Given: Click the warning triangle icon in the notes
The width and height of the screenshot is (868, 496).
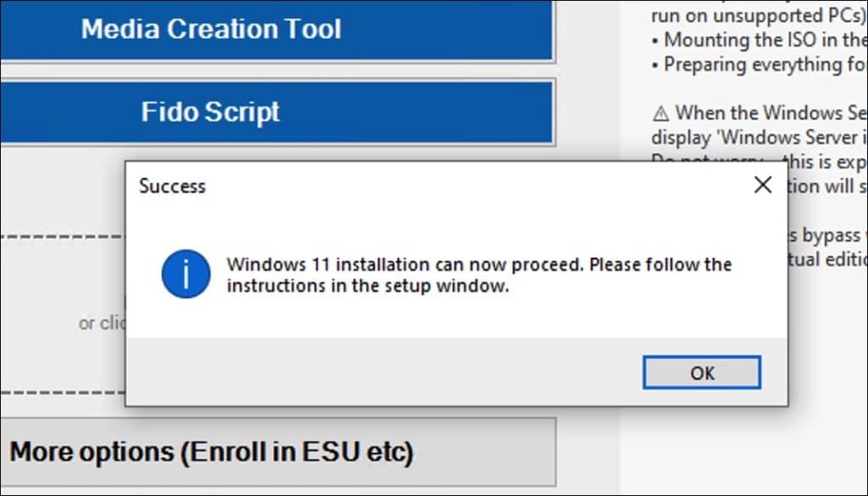Looking at the screenshot, I should 660,113.
